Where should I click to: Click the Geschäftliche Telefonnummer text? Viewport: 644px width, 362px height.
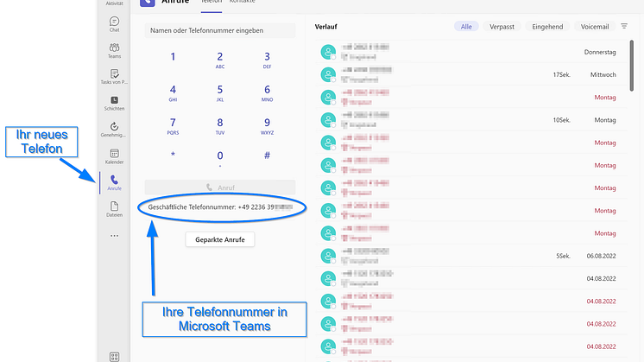pos(220,207)
